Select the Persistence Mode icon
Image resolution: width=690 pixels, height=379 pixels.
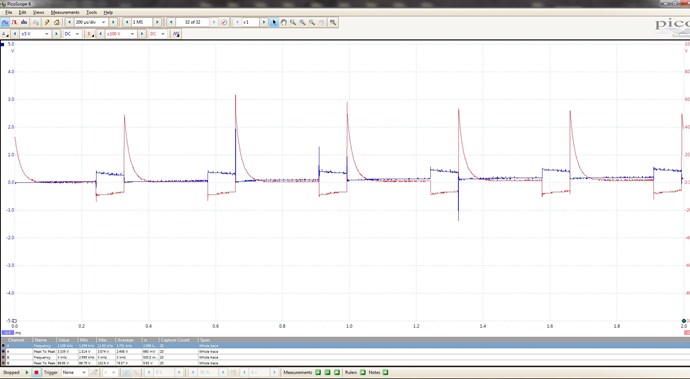[15, 22]
